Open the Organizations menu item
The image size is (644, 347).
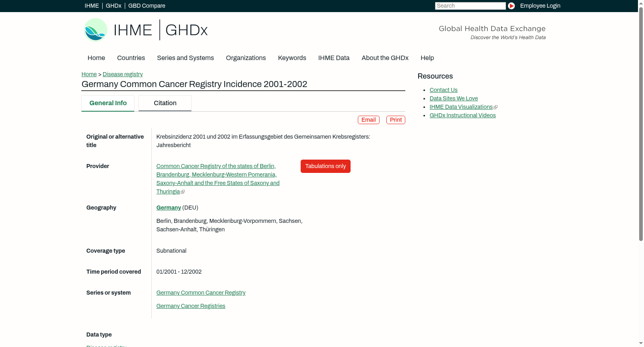coord(246,58)
